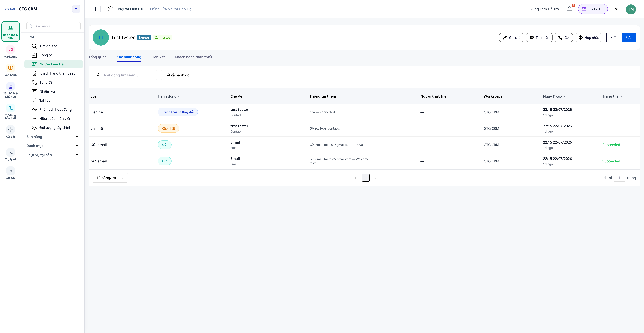Sort by Ngày & Giờ column
Image resolution: width=644 pixels, height=333 pixels.
pos(554,96)
